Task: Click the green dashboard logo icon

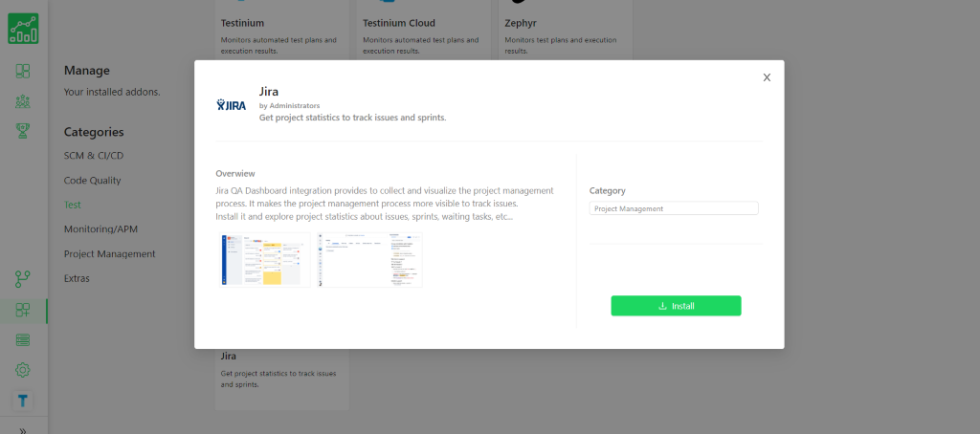Action: (x=23, y=29)
